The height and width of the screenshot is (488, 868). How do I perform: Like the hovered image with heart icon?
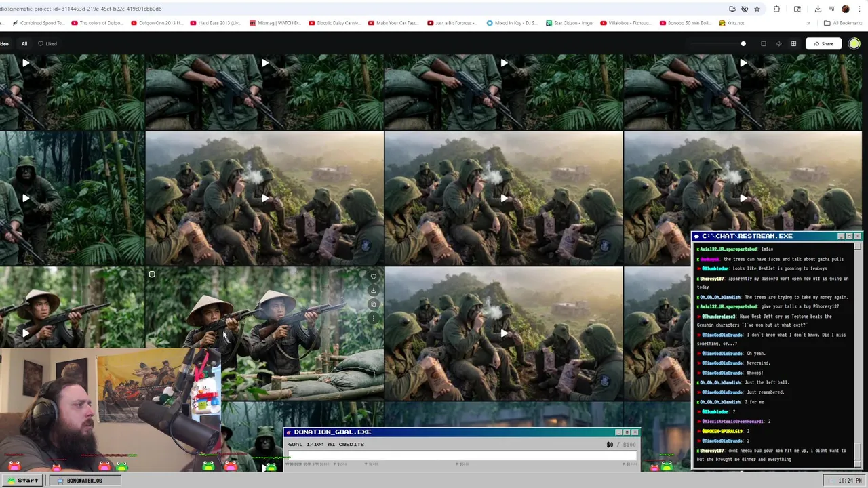click(x=373, y=277)
